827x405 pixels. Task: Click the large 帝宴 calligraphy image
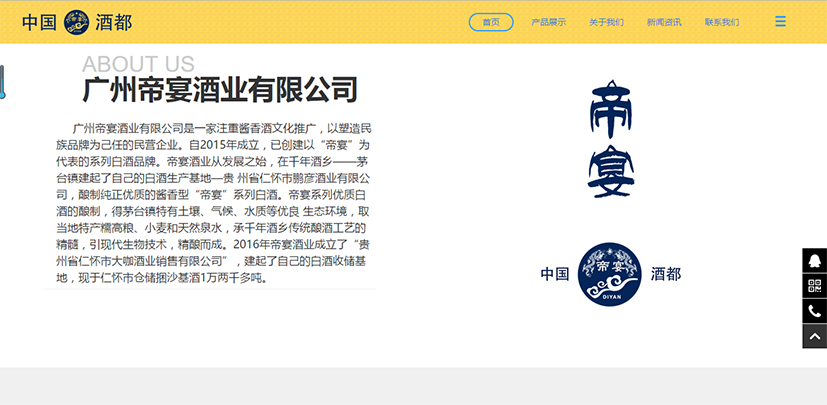click(x=610, y=139)
